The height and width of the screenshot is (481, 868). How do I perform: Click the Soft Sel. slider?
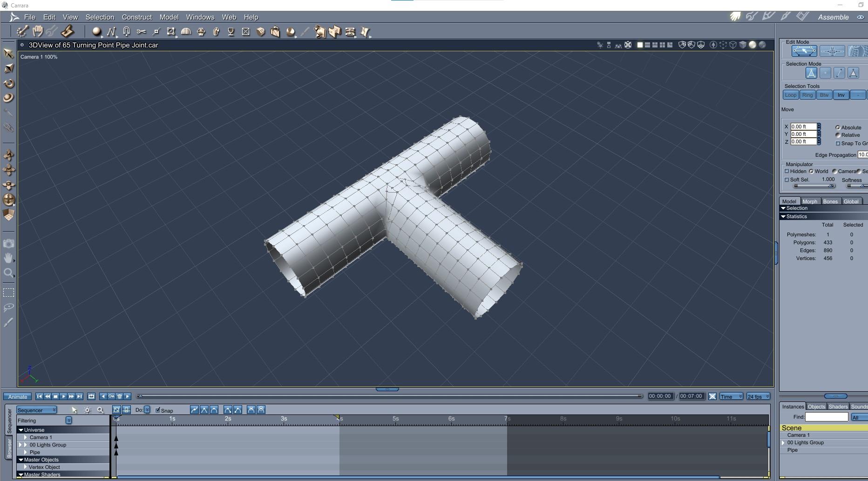814,186
